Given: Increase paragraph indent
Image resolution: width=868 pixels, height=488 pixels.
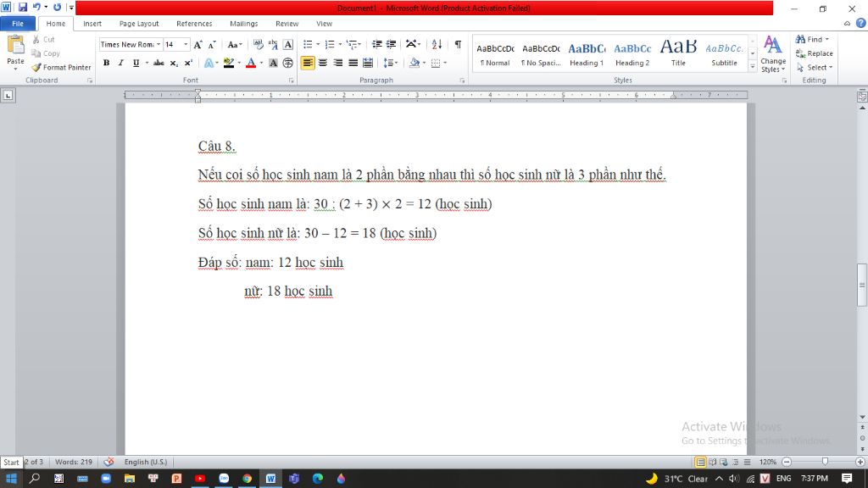Looking at the screenshot, I should [392, 44].
